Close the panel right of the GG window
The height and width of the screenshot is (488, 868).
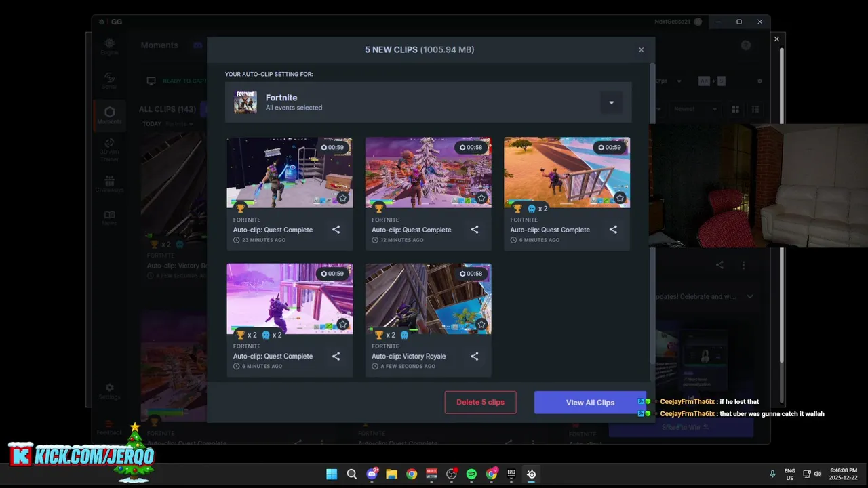pyautogui.click(x=777, y=39)
